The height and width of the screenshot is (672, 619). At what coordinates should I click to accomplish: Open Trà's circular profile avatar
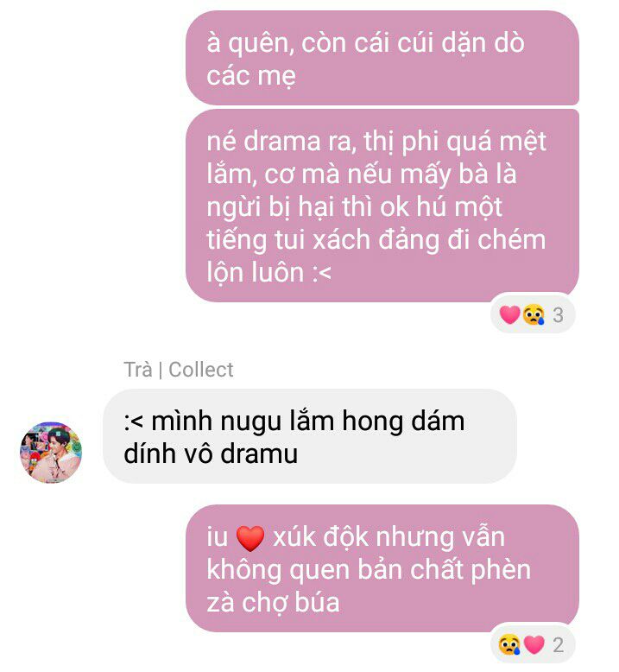[x=51, y=452]
